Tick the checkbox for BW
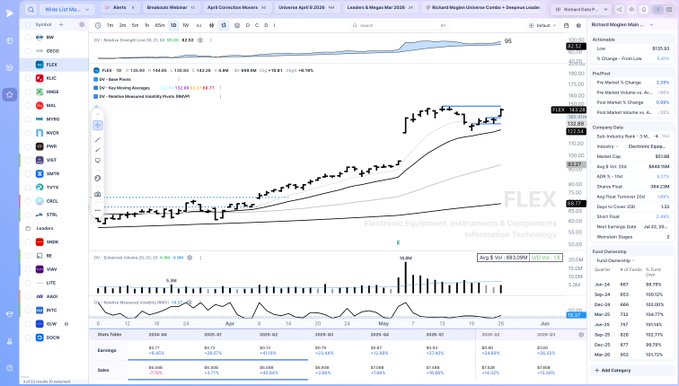This screenshot has width=679, height=386. coord(28,37)
